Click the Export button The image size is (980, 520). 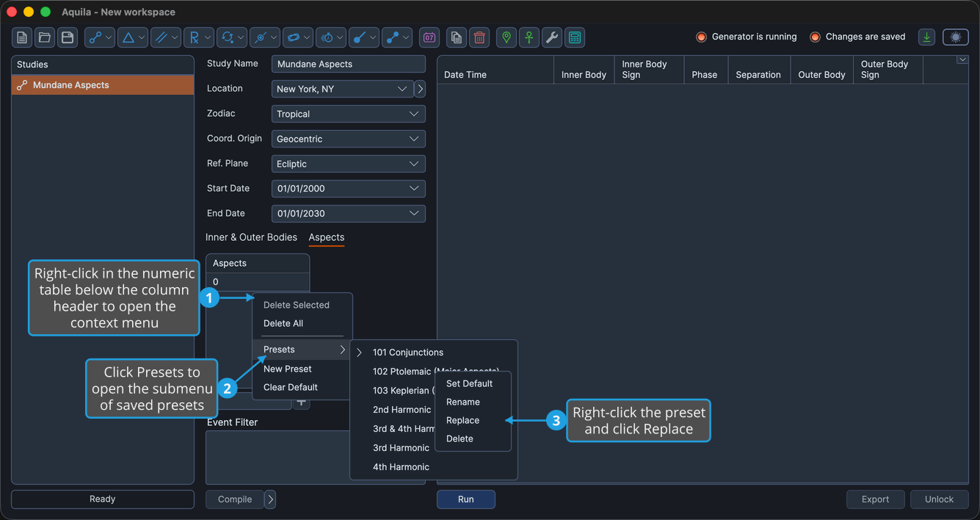pyautogui.click(x=875, y=499)
